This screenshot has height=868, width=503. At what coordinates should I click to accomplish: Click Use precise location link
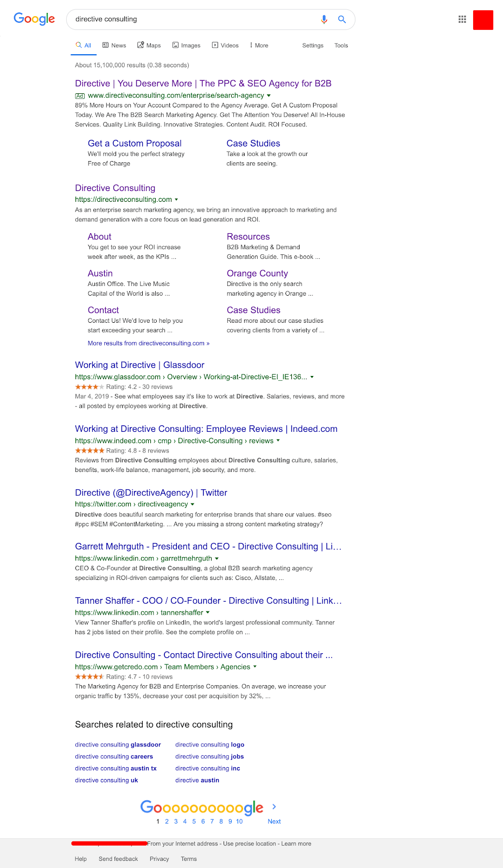click(250, 844)
